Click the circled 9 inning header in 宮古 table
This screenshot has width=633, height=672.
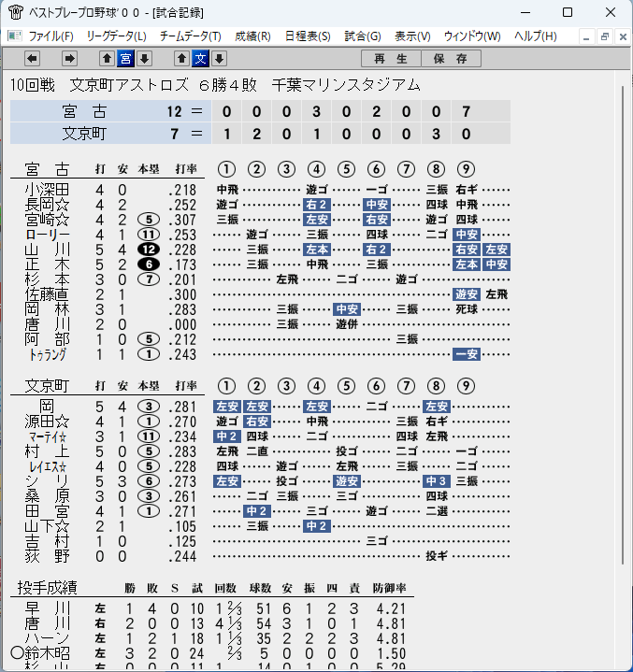pyautogui.click(x=467, y=169)
